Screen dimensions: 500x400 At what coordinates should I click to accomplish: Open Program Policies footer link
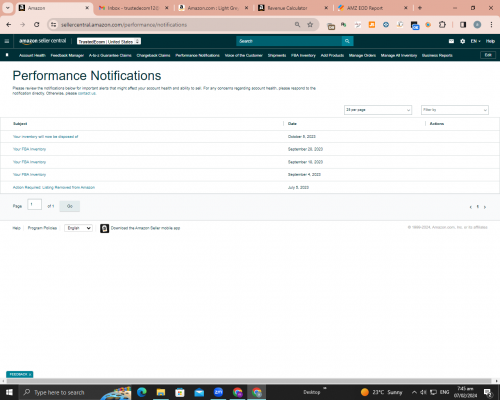[42, 228]
